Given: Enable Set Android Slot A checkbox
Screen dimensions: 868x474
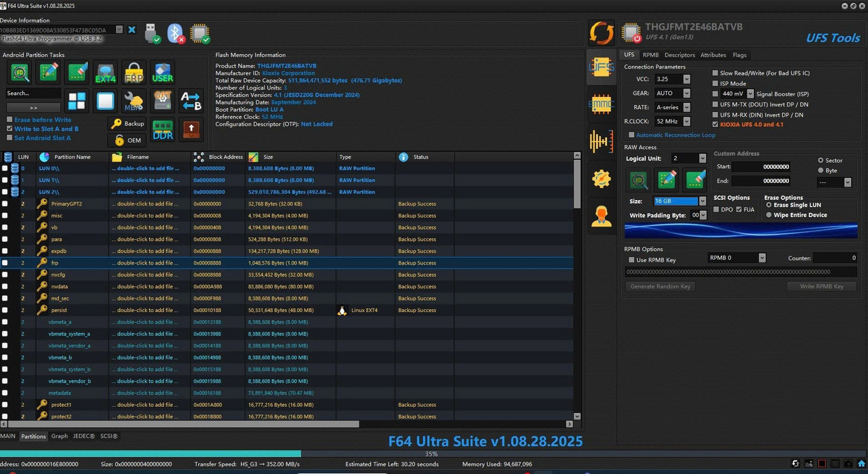Looking at the screenshot, I should pos(9,138).
